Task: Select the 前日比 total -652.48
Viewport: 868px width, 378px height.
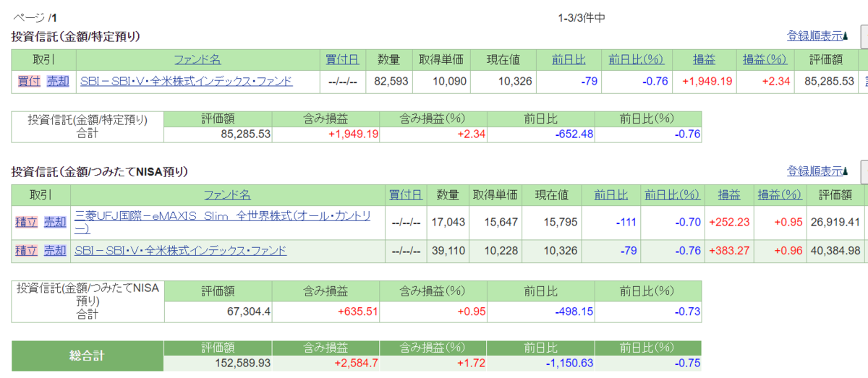Action: click(x=574, y=134)
